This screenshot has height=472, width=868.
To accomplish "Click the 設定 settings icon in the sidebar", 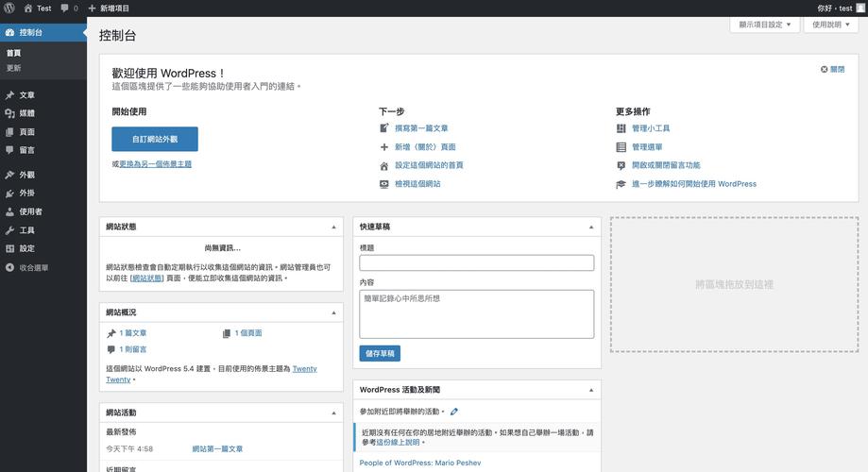I will [10, 248].
